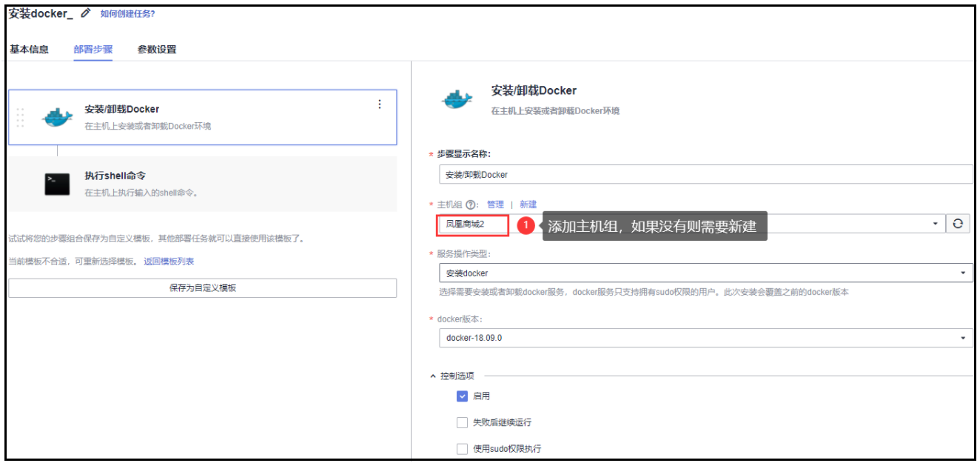The image size is (980, 463).
Task: Click the Docker whale icon in step list
Action: pyautogui.click(x=57, y=117)
